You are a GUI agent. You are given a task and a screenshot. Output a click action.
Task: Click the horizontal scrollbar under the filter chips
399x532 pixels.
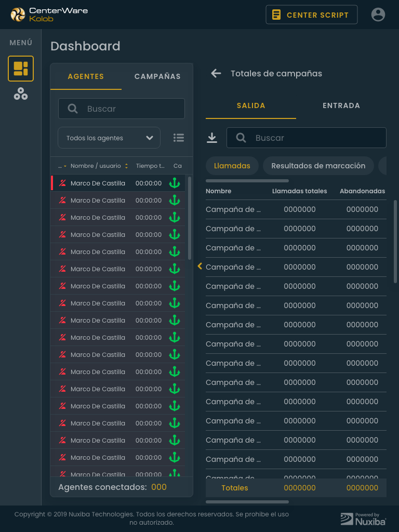247,181
